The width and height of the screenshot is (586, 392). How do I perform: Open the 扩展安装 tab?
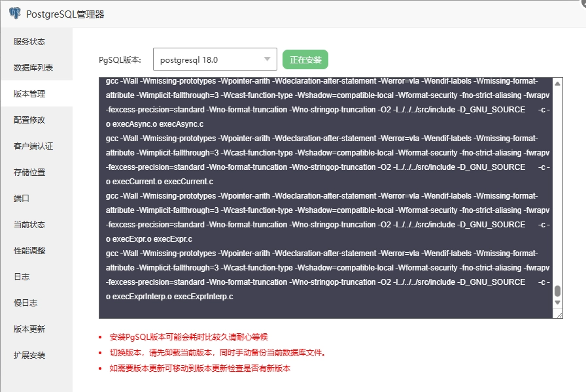pyautogui.click(x=37, y=355)
